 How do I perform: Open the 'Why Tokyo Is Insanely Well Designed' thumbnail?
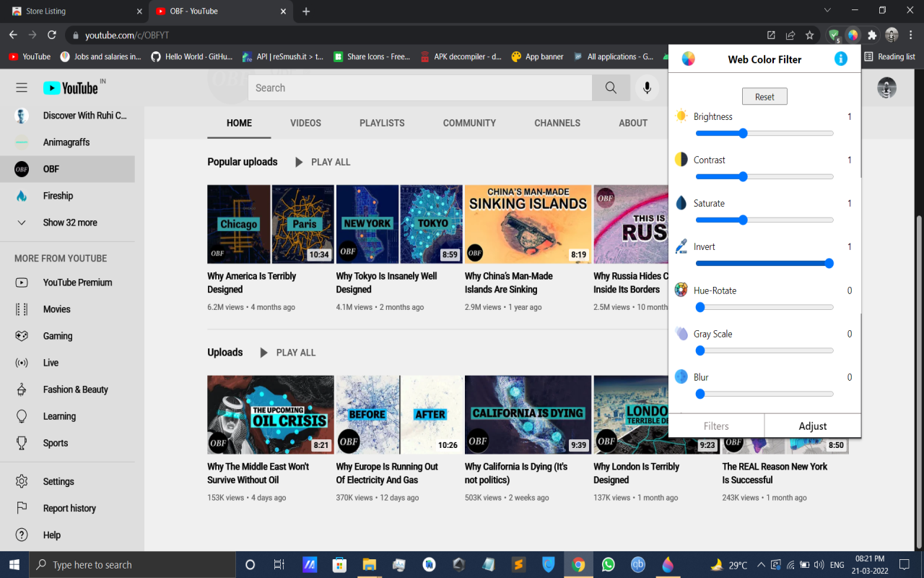[399, 224]
